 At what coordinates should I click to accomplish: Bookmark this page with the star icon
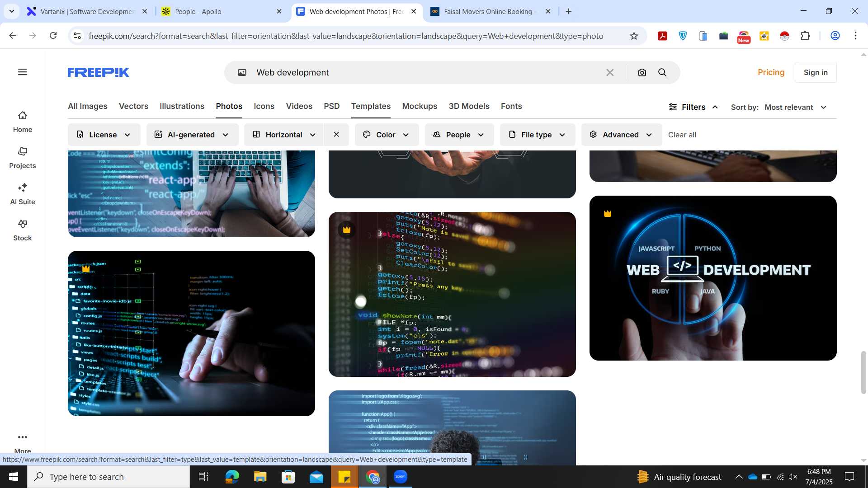coord(634,36)
